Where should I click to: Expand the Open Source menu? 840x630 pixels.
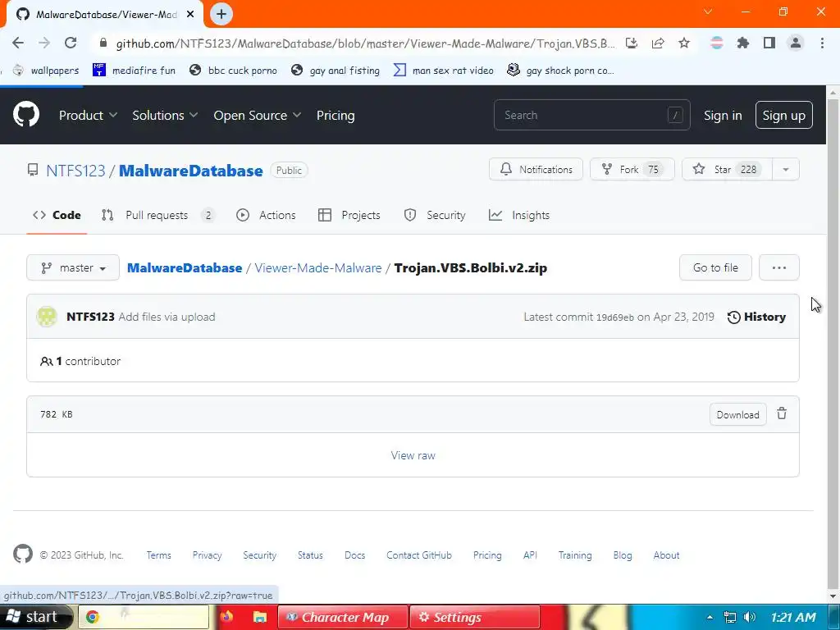(257, 115)
